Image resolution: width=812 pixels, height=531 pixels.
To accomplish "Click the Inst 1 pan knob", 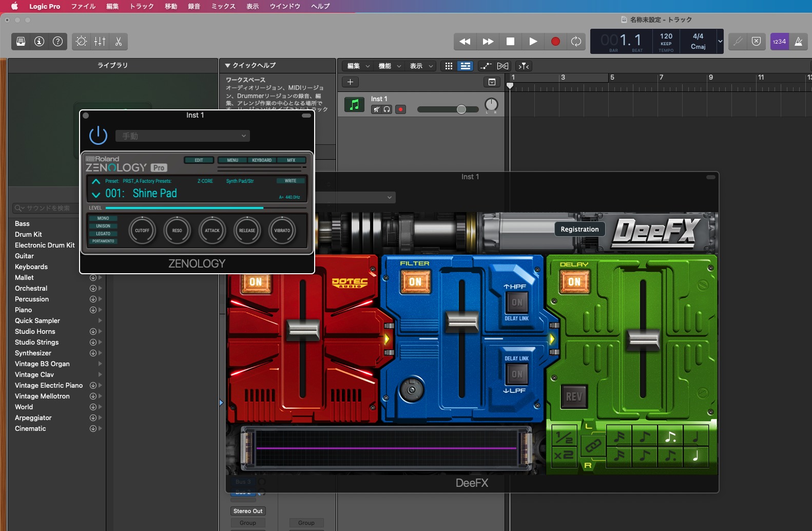I will tap(491, 104).
